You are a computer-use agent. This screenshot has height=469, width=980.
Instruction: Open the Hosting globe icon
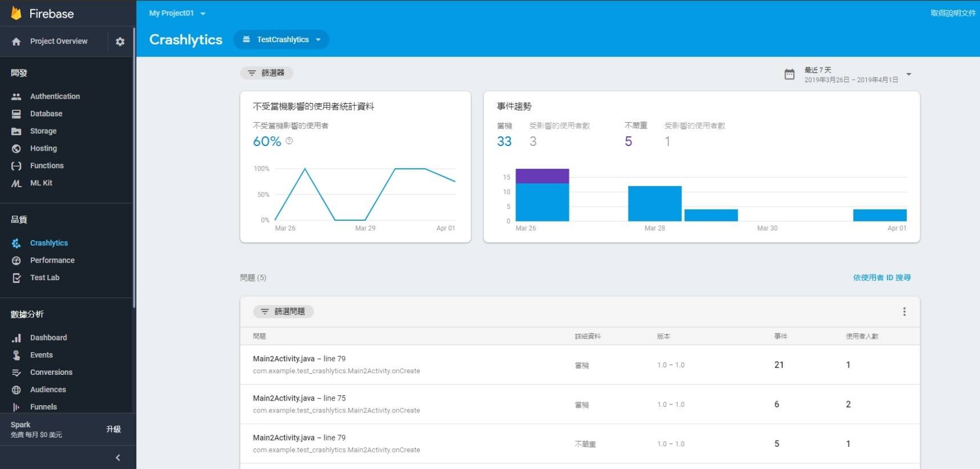pyautogui.click(x=17, y=148)
